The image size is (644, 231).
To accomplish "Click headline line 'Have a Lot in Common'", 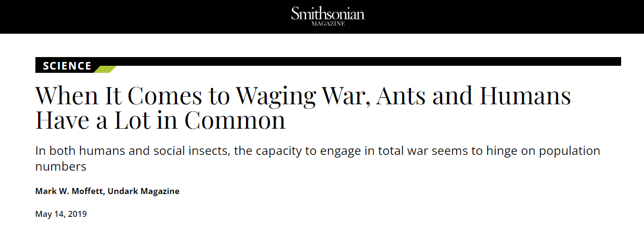I will tap(160, 121).
